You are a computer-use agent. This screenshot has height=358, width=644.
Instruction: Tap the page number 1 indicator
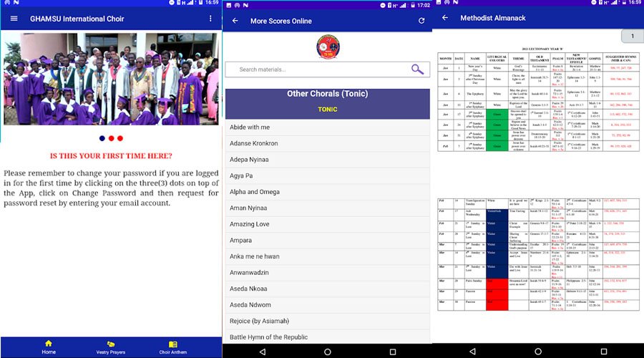pyautogui.click(x=633, y=37)
